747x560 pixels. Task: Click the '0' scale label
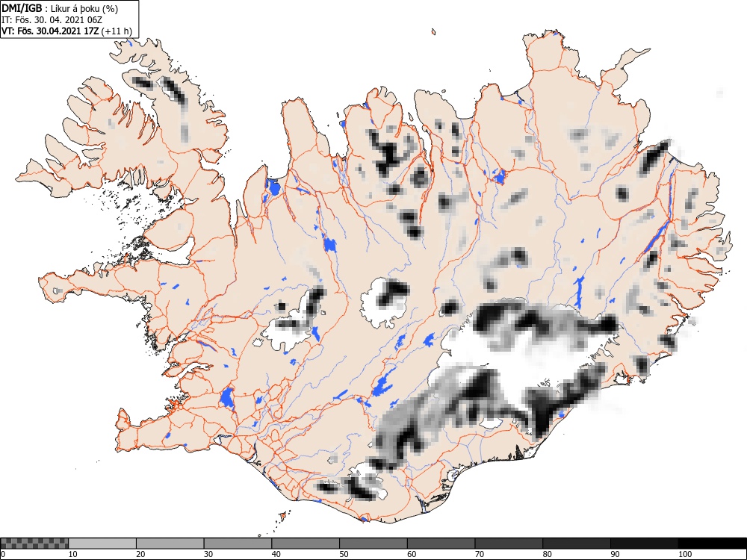(x=2, y=554)
